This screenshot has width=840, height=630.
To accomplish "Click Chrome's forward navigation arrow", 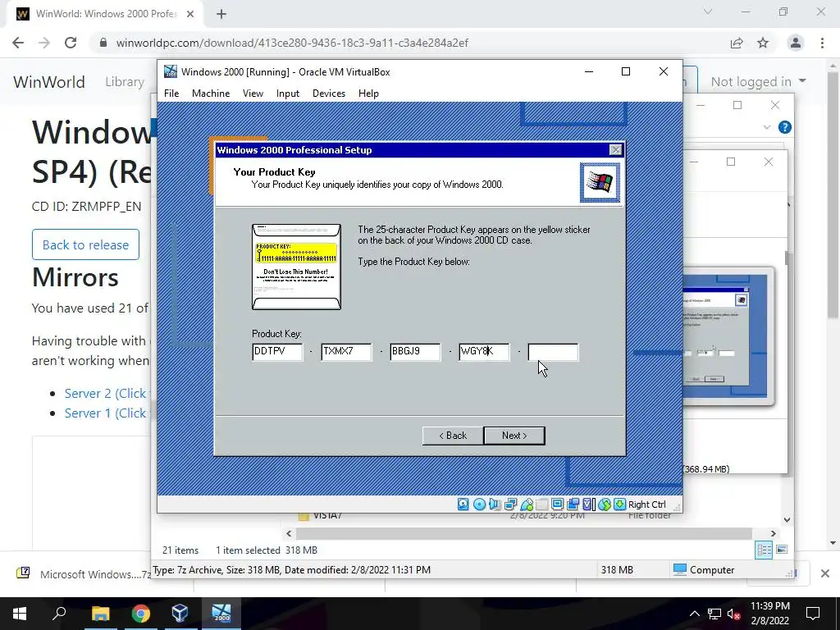I will point(44,43).
